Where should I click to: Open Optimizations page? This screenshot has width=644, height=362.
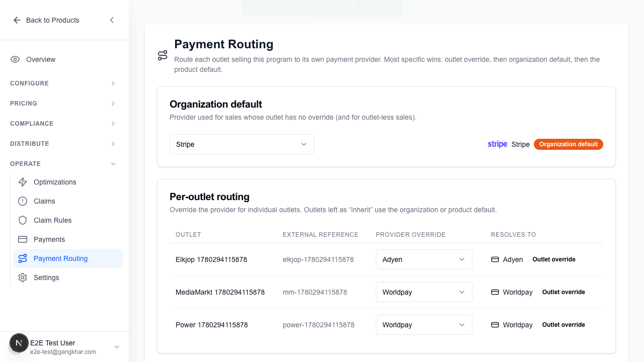pyautogui.click(x=68, y=182)
